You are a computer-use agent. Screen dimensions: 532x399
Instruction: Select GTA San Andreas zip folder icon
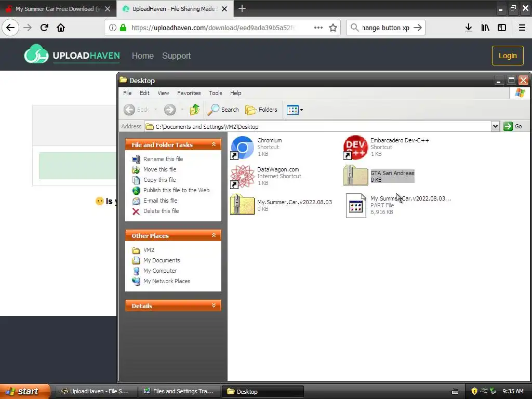point(355,176)
